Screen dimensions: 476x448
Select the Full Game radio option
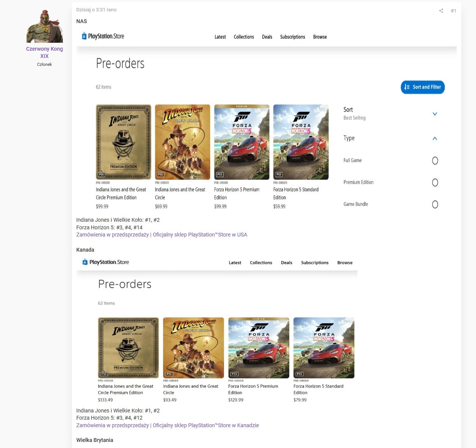[435, 160]
